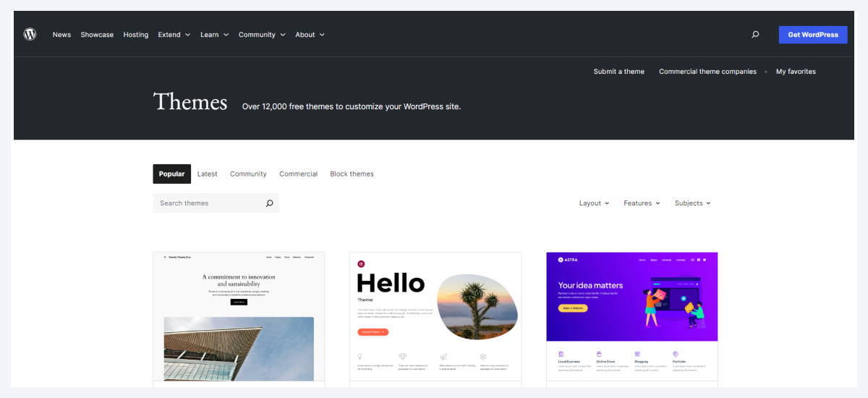Click the Themes page heading
The width and height of the screenshot is (868, 398).
(x=190, y=101)
